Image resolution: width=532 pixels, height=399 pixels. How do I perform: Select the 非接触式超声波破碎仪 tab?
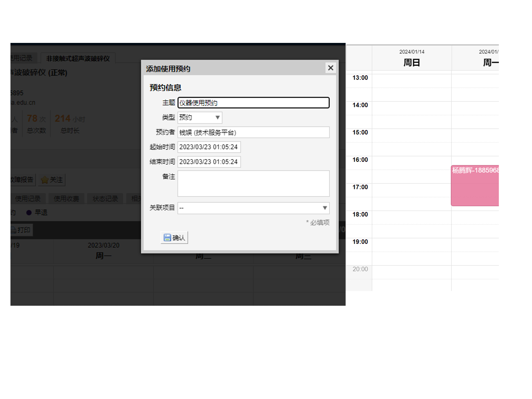point(78,58)
